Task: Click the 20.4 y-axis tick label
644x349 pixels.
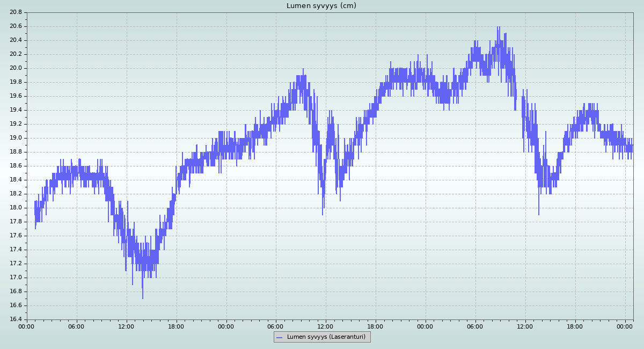Action: click(x=16, y=40)
